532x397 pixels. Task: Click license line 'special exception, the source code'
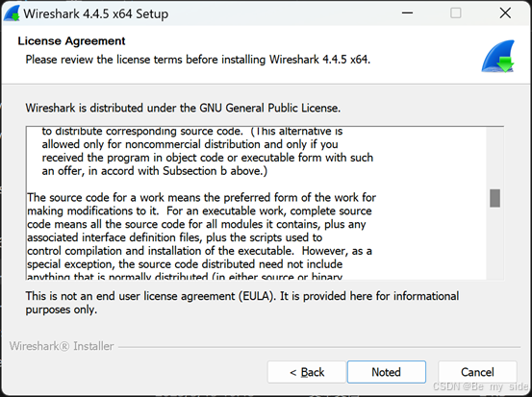[185, 264]
